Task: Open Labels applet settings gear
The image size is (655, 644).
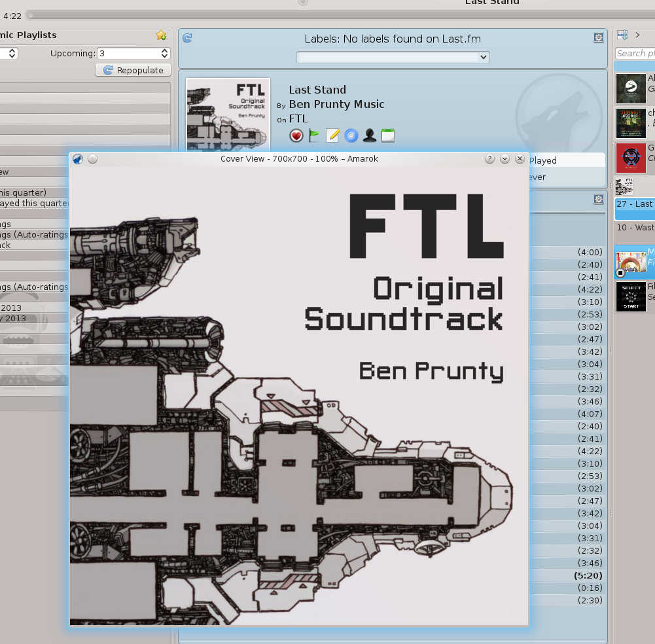Action: click(599, 37)
